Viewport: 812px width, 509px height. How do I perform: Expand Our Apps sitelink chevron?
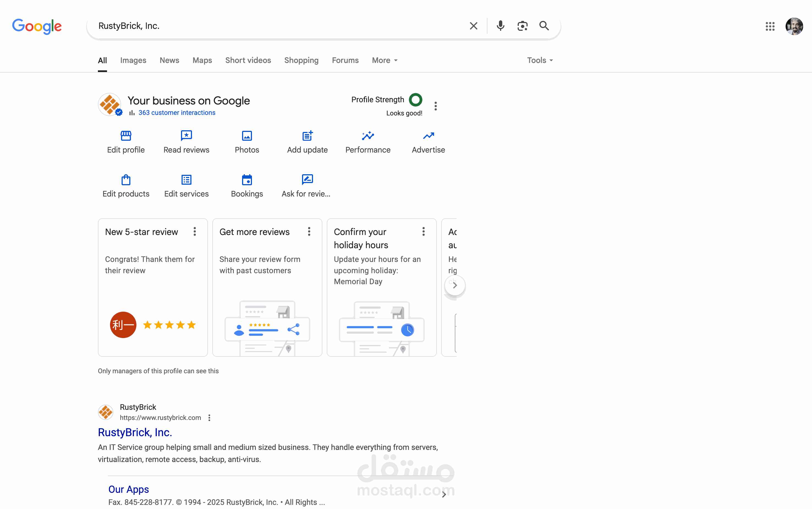pyautogui.click(x=444, y=494)
